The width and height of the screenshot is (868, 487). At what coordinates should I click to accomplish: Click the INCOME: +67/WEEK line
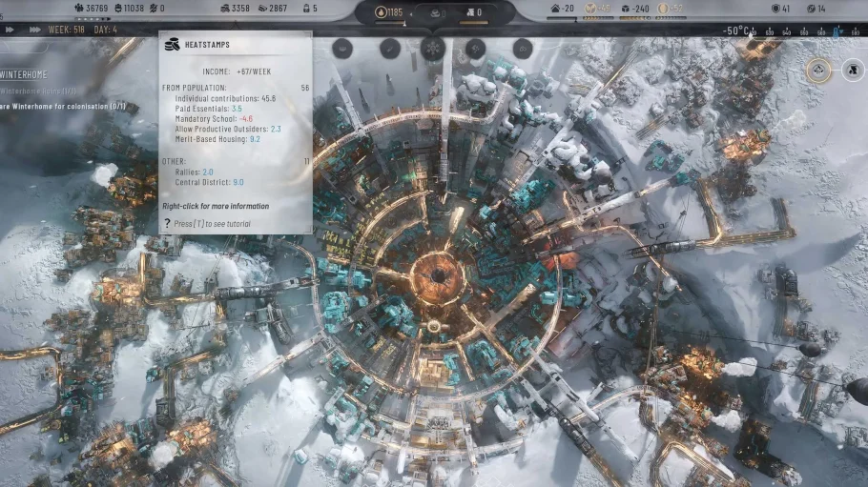[x=237, y=71]
